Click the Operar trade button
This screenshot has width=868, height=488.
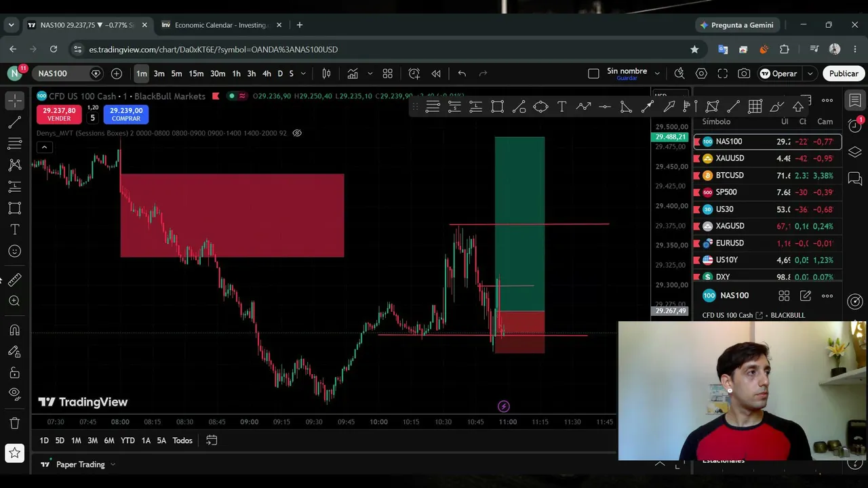pyautogui.click(x=779, y=73)
